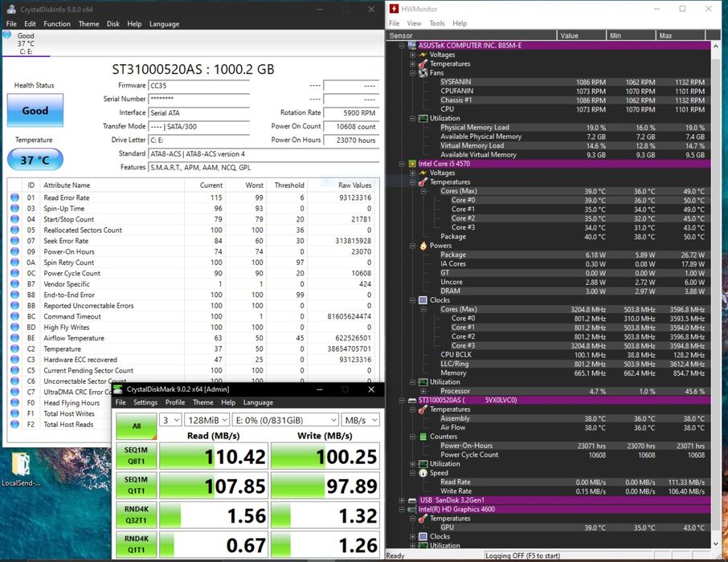Click flame icon beside Powers node

tap(423, 246)
